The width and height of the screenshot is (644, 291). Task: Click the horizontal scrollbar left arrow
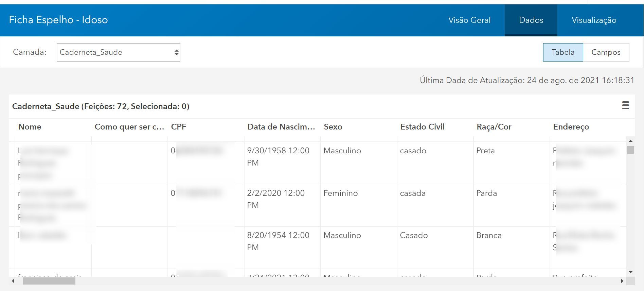click(x=13, y=281)
